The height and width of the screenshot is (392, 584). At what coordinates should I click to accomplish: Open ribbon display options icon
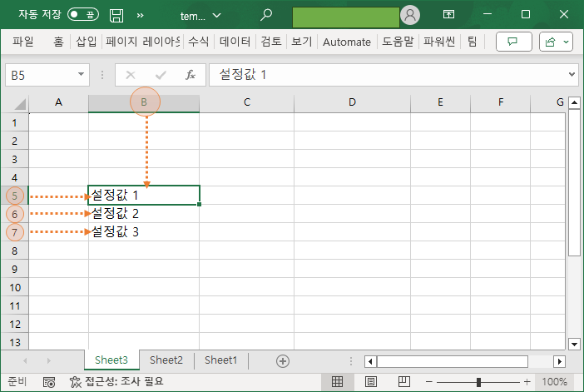pos(448,15)
